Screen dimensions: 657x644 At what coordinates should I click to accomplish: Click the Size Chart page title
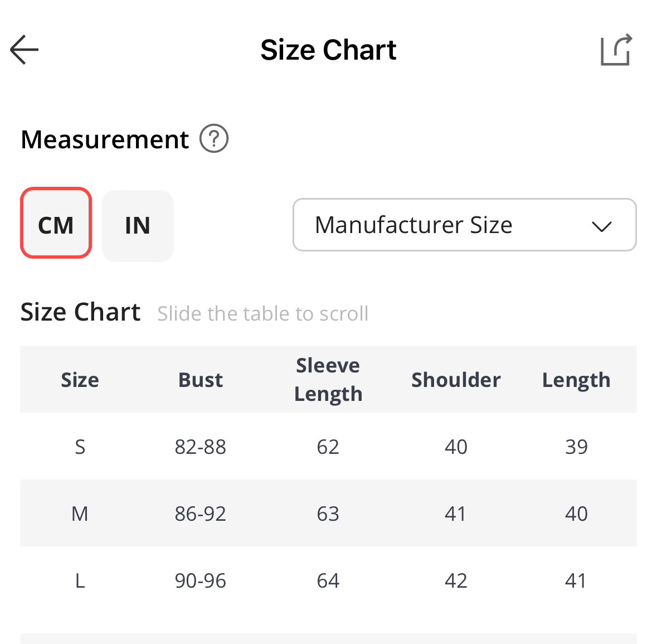(328, 50)
